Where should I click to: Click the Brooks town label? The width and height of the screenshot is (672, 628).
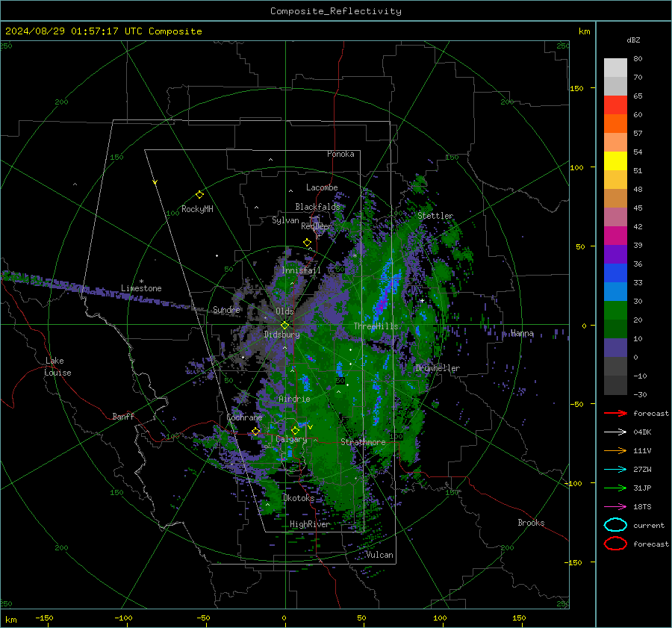(531, 523)
